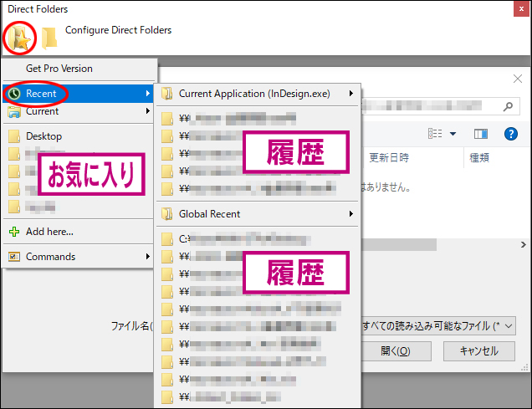Click Configure Direct Folders label
532x409 pixels.
pos(118,30)
